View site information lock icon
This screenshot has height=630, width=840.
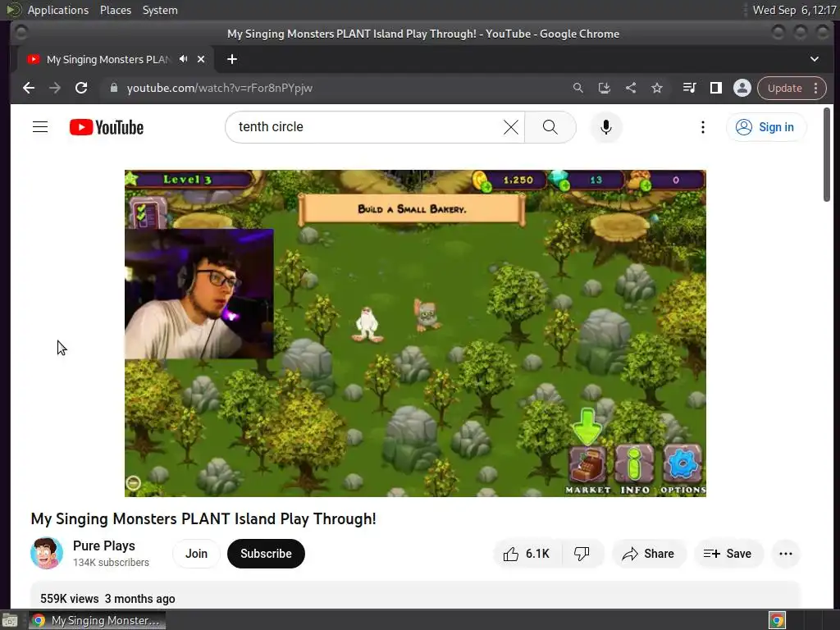coord(113,88)
